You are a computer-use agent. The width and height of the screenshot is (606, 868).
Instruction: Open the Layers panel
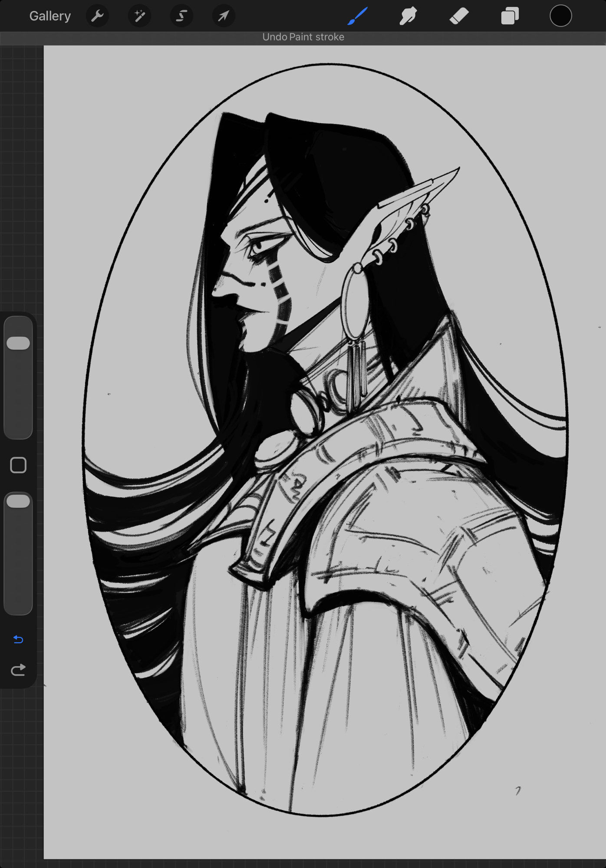pyautogui.click(x=510, y=16)
